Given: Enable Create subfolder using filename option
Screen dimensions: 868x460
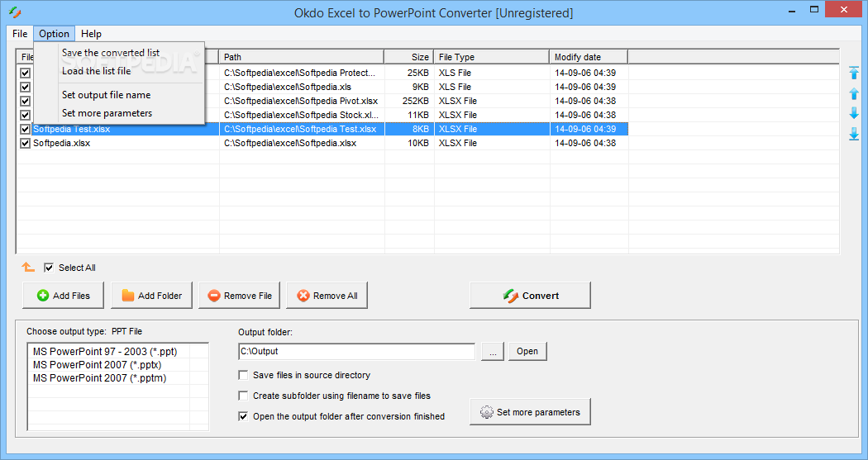Looking at the screenshot, I should tap(243, 396).
